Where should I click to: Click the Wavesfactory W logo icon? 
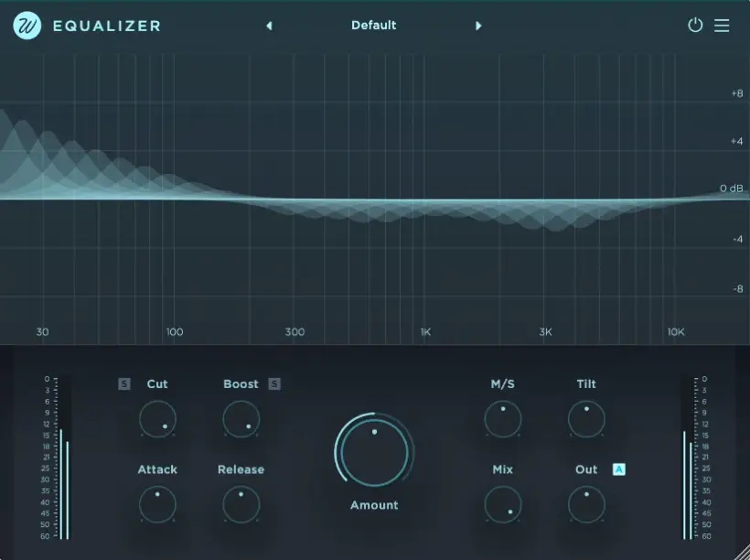pyautogui.click(x=27, y=26)
